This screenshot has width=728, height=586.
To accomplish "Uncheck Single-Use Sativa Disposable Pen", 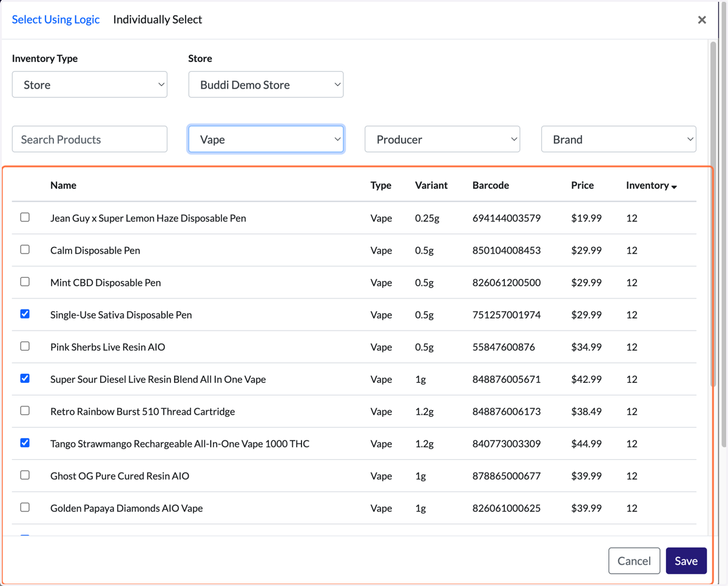I will click(25, 314).
